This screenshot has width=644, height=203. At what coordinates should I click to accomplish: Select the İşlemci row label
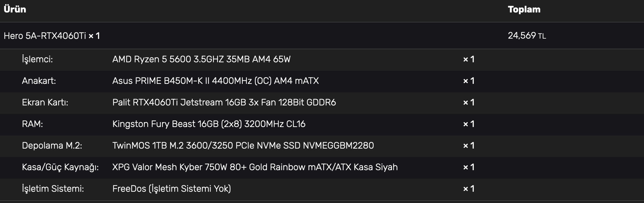[x=37, y=59]
